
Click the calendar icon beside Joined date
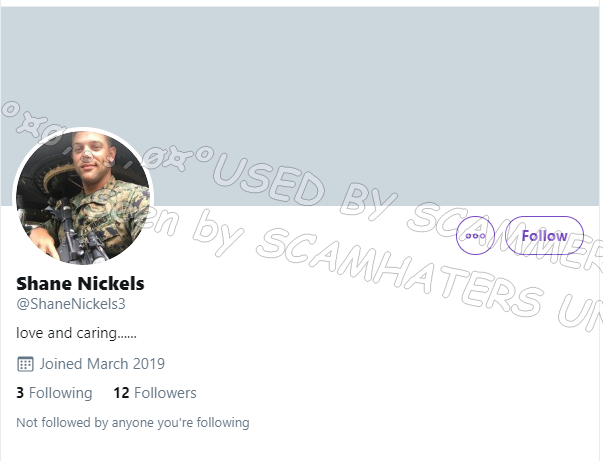[x=26, y=364]
